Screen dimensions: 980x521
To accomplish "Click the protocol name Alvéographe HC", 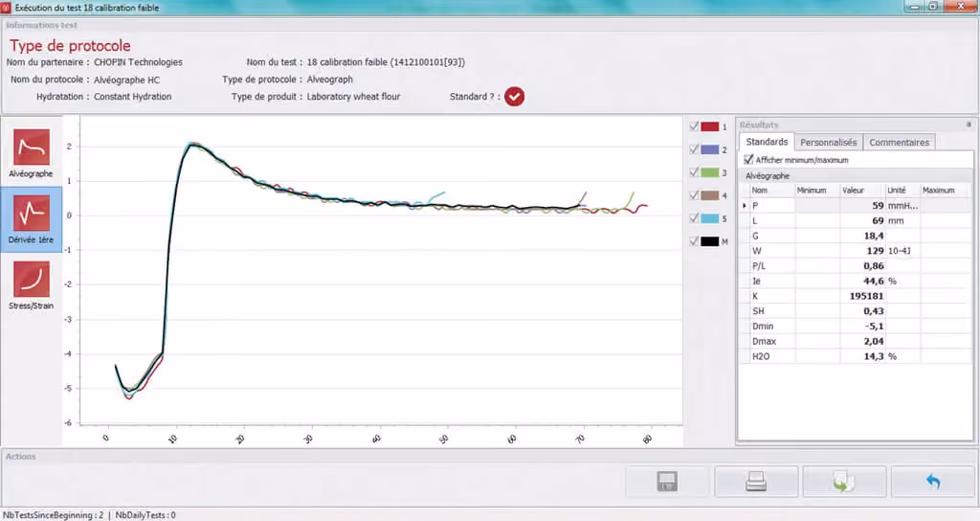I will (127, 80).
